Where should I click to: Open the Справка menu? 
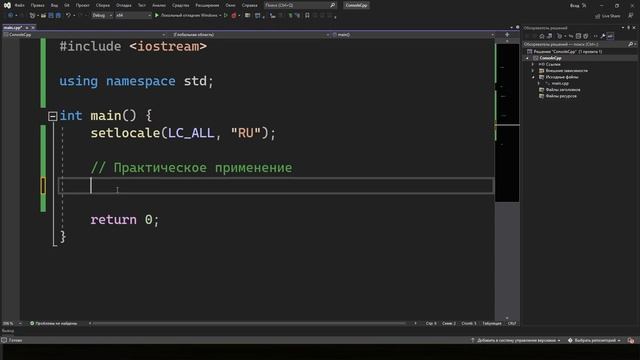(x=249, y=5)
